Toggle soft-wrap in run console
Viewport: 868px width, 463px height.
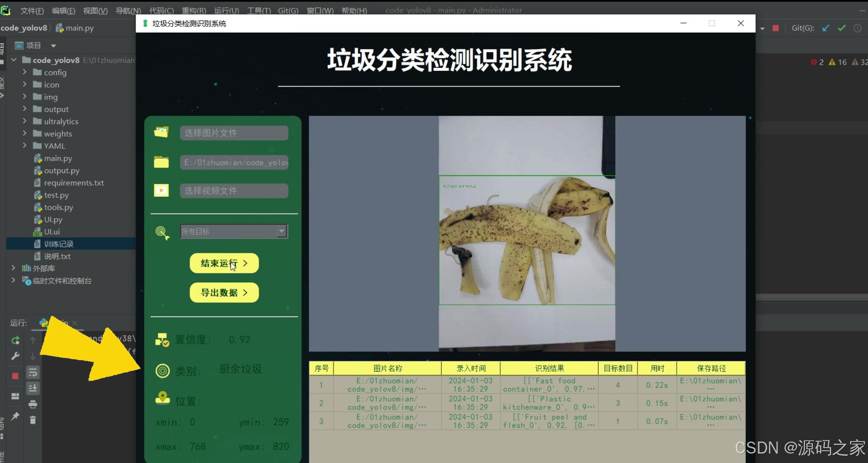(33, 372)
